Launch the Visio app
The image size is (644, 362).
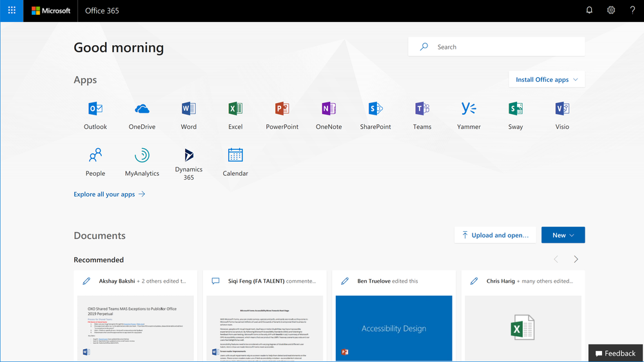(x=562, y=115)
